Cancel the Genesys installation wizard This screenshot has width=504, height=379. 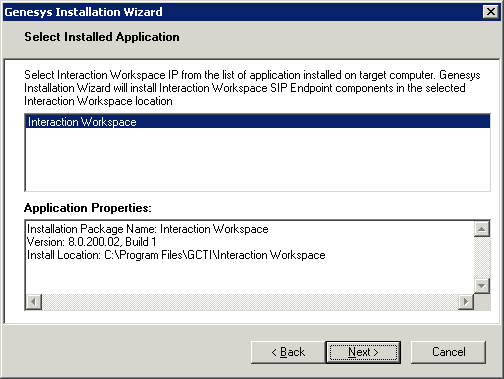click(448, 352)
